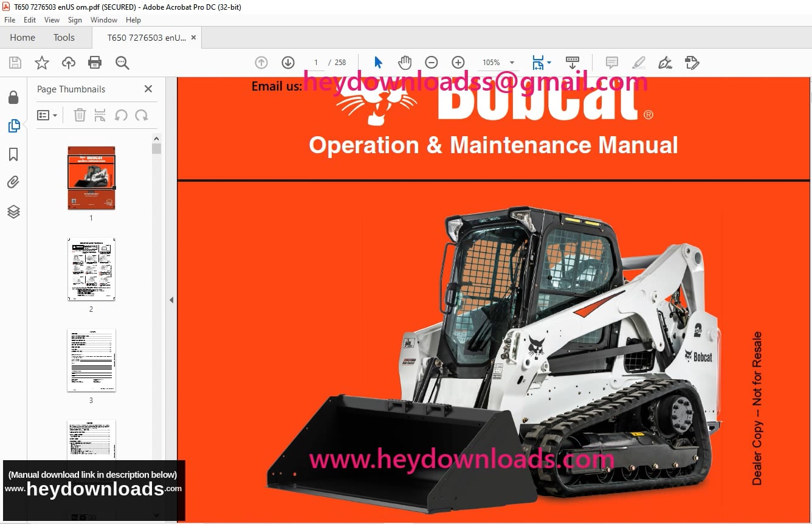The width and height of the screenshot is (812, 524).
Task: Close the T650 document tab
Action: pyautogui.click(x=193, y=37)
